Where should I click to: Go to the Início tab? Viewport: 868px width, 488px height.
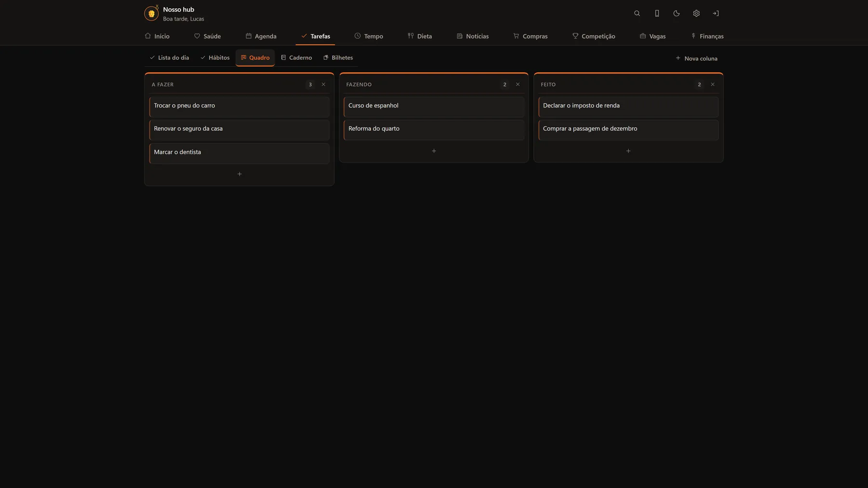[157, 36]
